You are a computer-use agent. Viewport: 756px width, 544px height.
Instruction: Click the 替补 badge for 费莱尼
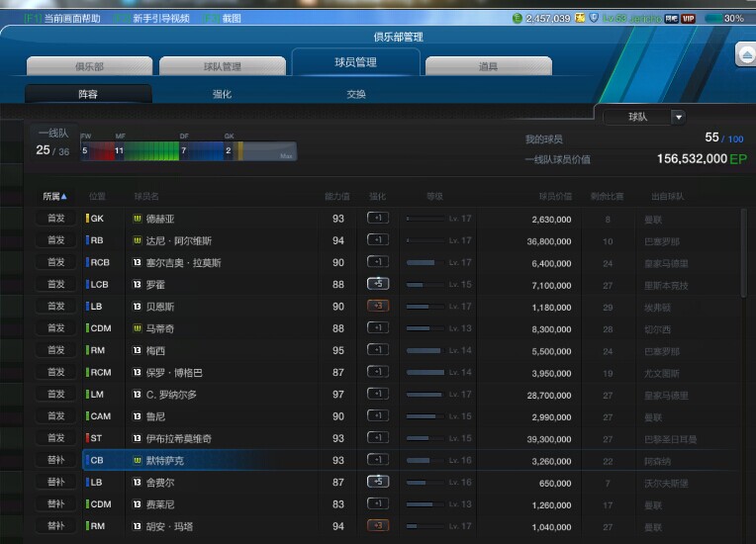(56, 504)
